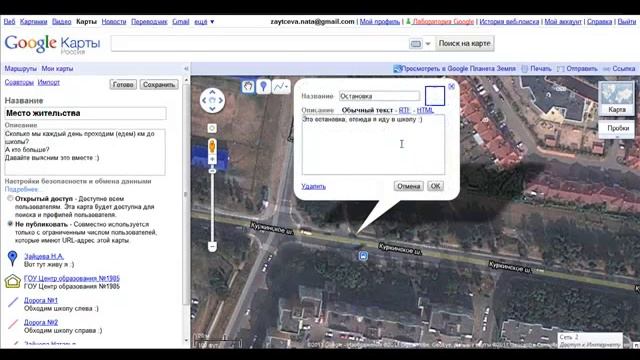
Task: Pan the map up using the compass arrow
Action: [x=212, y=92]
